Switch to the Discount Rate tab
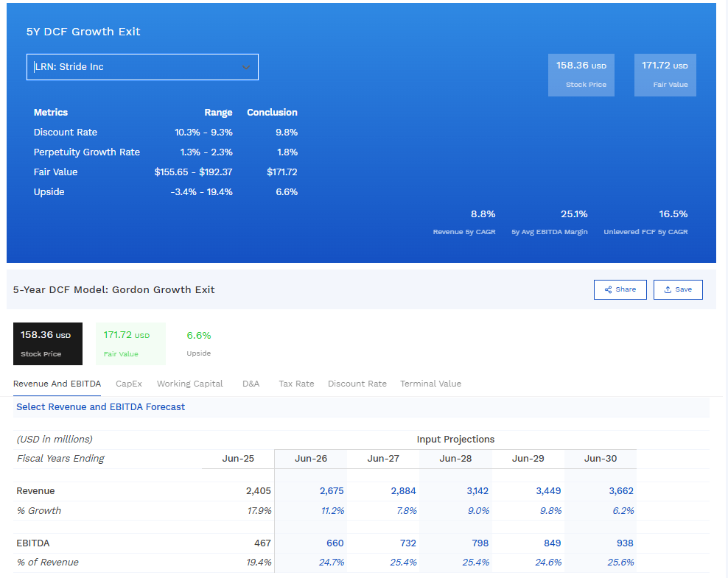Screen dimensions: 728x578 (357, 384)
